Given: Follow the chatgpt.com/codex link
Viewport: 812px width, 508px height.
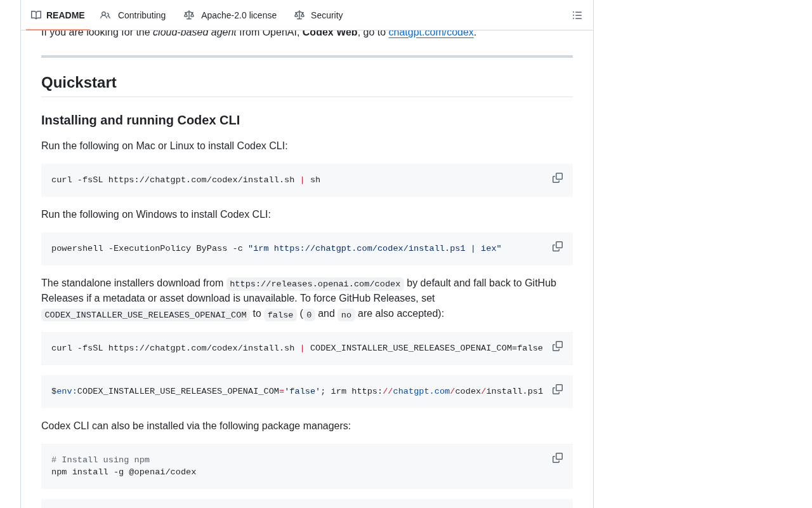Looking at the screenshot, I should (x=431, y=33).
